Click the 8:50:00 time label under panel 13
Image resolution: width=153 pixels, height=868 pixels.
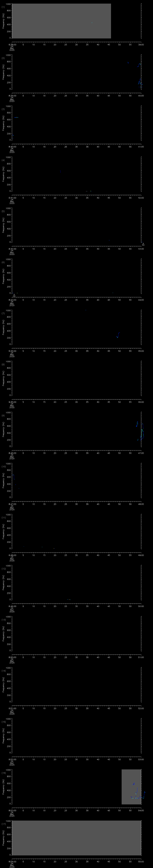12,657
